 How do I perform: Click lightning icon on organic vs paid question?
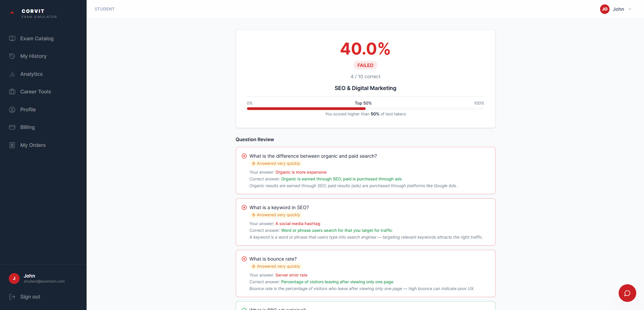[x=254, y=163]
